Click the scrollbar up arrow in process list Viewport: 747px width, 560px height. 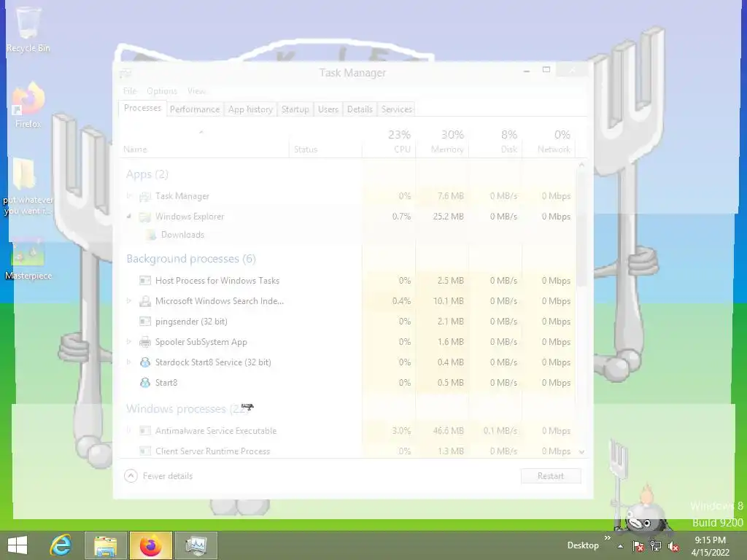click(581, 165)
